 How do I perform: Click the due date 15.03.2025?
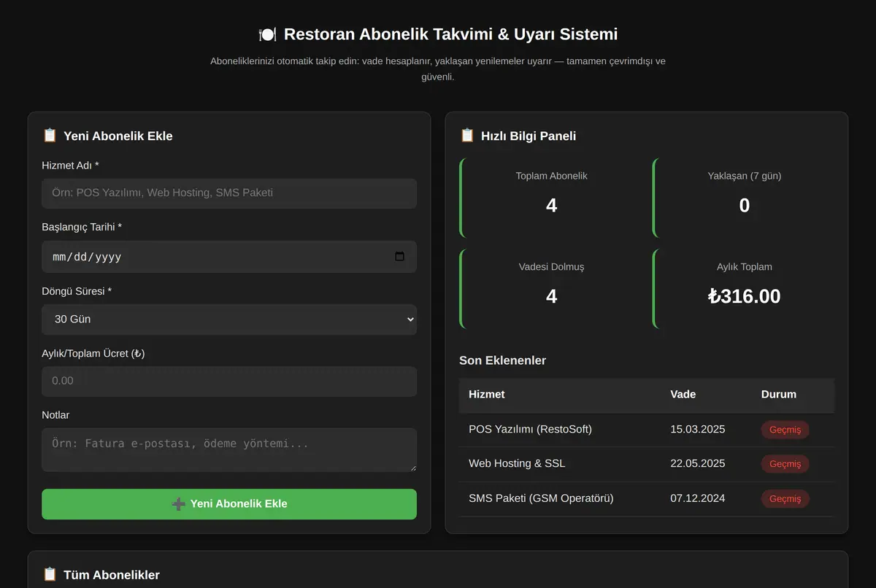point(698,429)
